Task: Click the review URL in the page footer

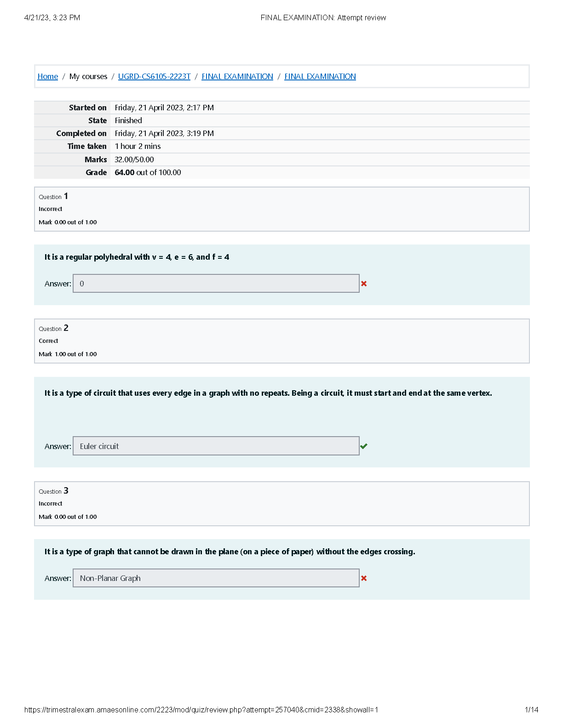Action: [201, 710]
